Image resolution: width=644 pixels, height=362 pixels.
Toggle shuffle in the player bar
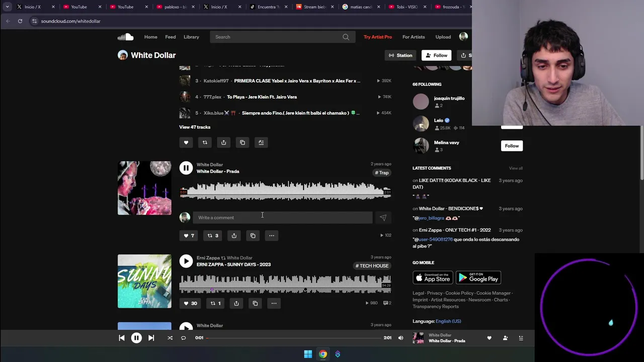coord(170,338)
